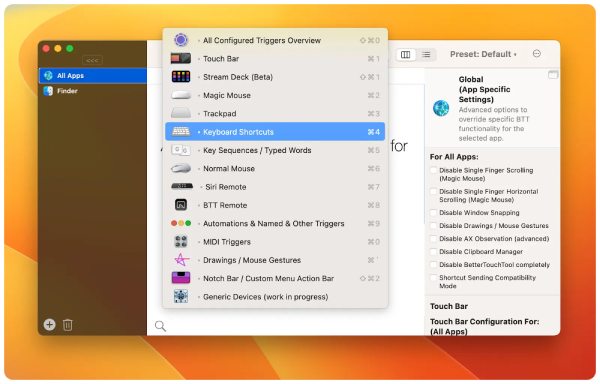The width and height of the screenshot is (600, 384).
Task: Select Drawings / Mouse Gestures menu item
Action: pyautogui.click(x=275, y=260)
